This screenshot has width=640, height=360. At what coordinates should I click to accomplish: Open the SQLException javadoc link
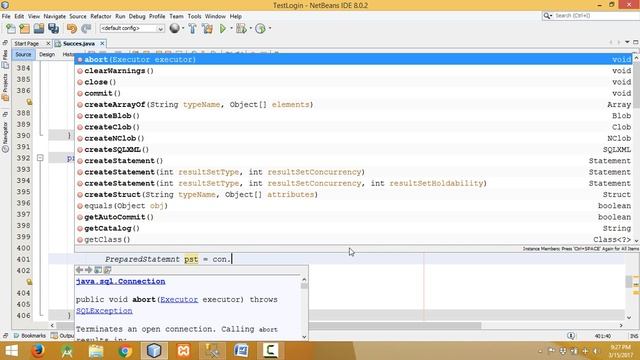point(104,311)
